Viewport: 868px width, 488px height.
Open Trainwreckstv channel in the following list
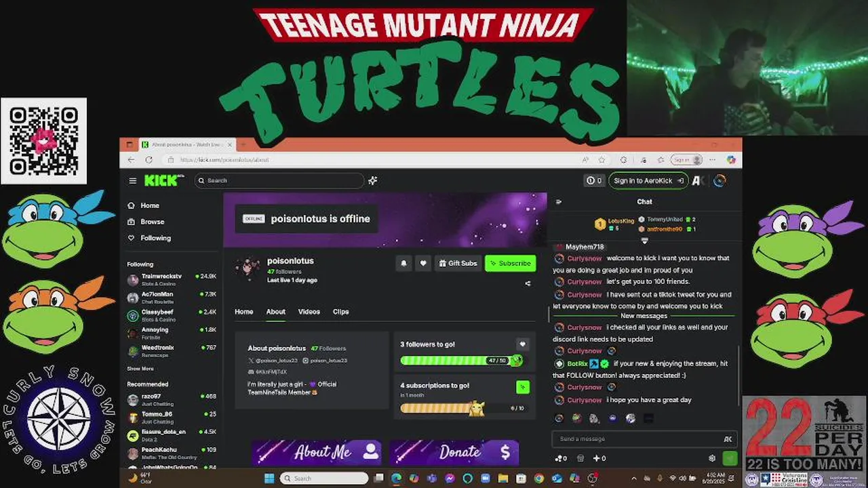click(x=172, y=279)
